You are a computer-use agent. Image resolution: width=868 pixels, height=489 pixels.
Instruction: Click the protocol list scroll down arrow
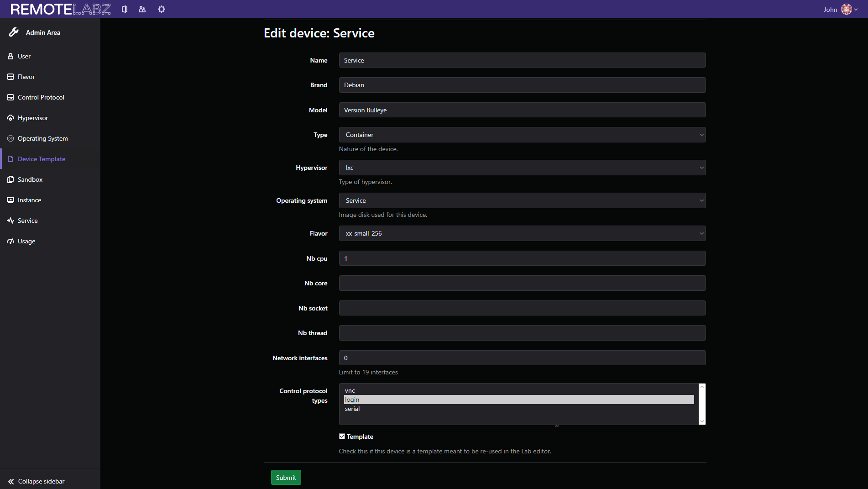702,421
